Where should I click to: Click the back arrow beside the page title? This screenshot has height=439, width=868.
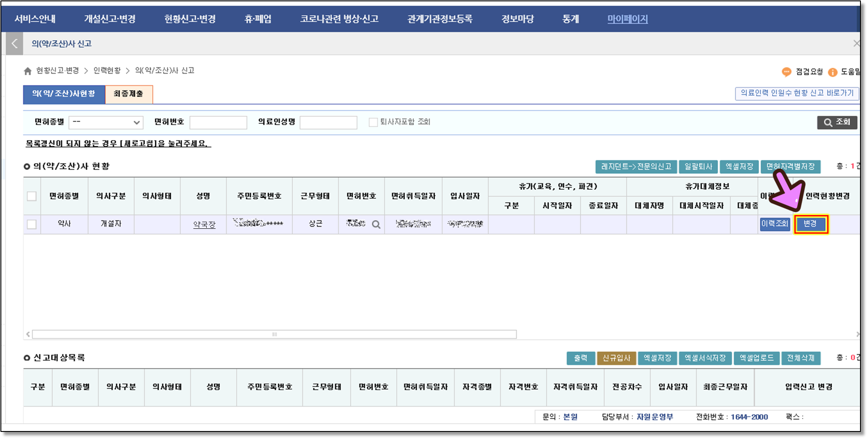[x=15, y=43]
